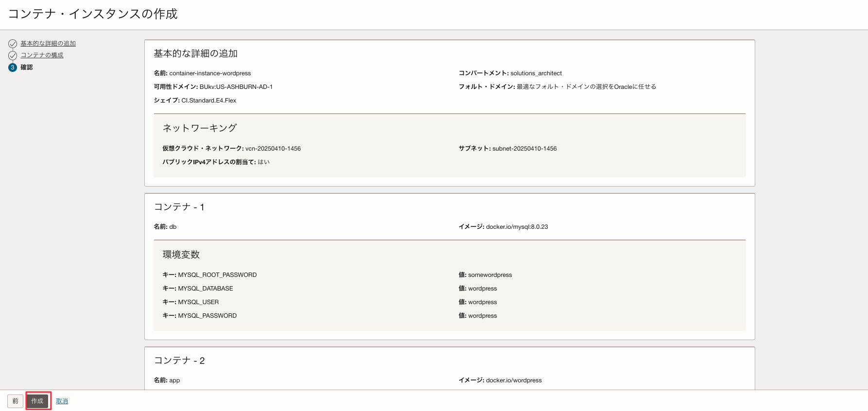Viewport: 868px width, 411px height.
Task: Click the MYSQL_ROOT_PASSWORD key entry
Action: tap(217, 275)
